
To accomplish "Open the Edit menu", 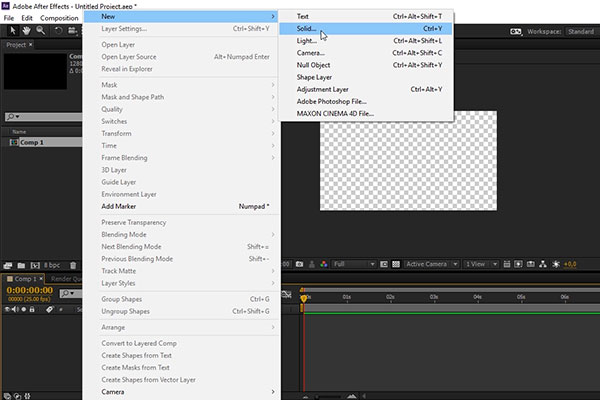I will click(x=27, y=18).
